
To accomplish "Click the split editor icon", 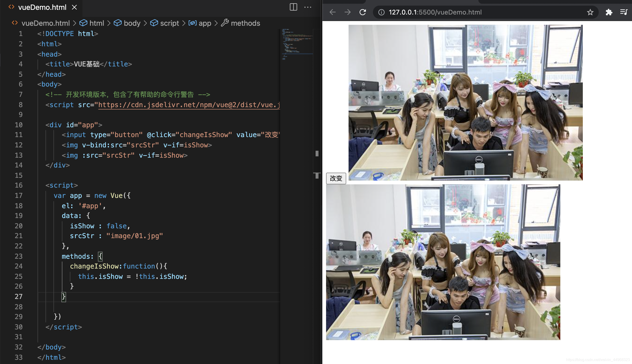I will pyautogui.click(x=293, y=7).
